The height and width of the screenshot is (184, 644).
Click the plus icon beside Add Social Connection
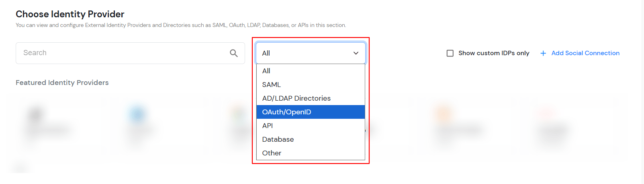[543, 53]
